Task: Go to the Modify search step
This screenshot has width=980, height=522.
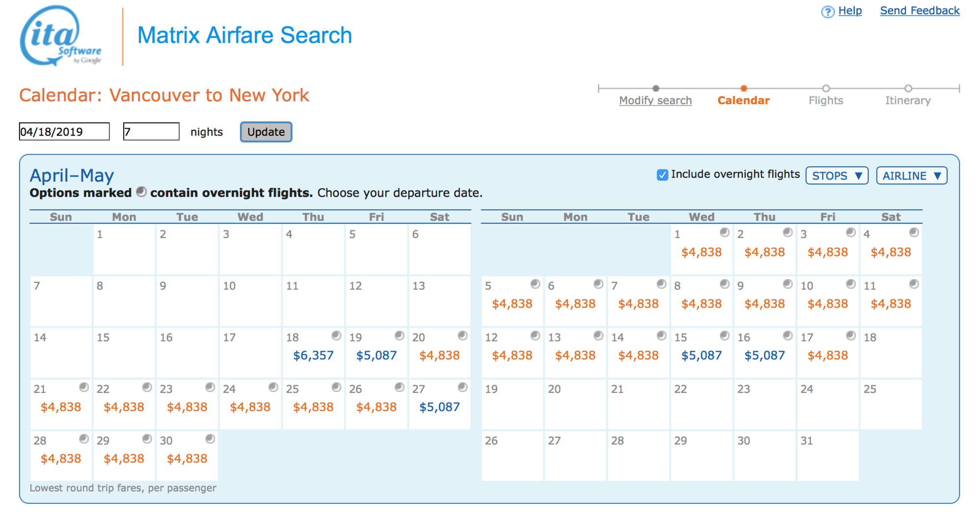Action: coord(655,101)
